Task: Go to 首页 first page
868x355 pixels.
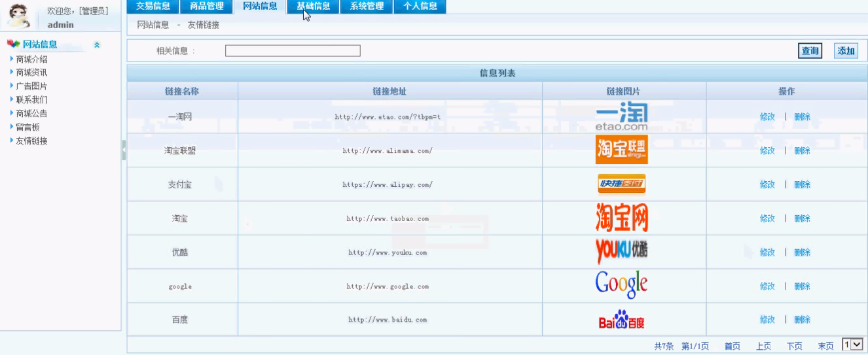Action: tap(732, 347)
